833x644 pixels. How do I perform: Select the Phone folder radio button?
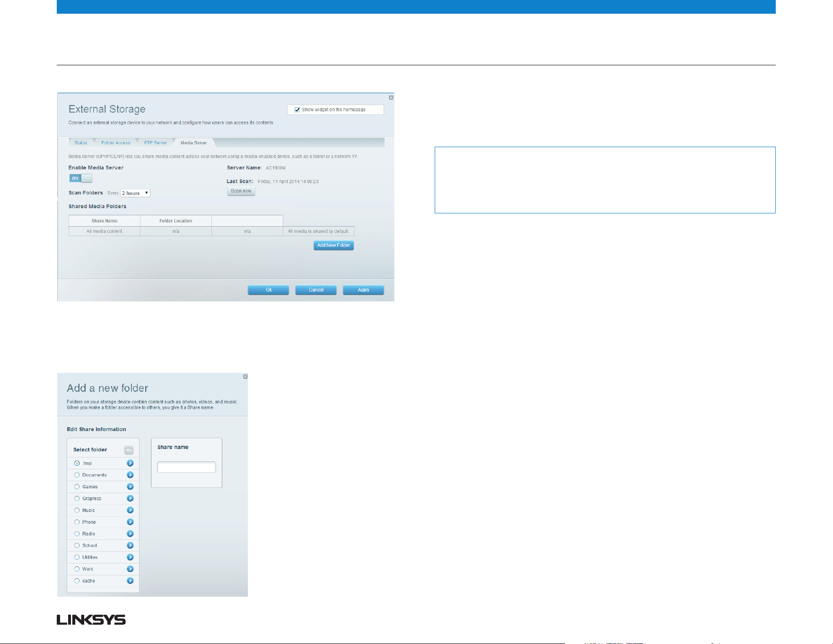click(77, 522)
